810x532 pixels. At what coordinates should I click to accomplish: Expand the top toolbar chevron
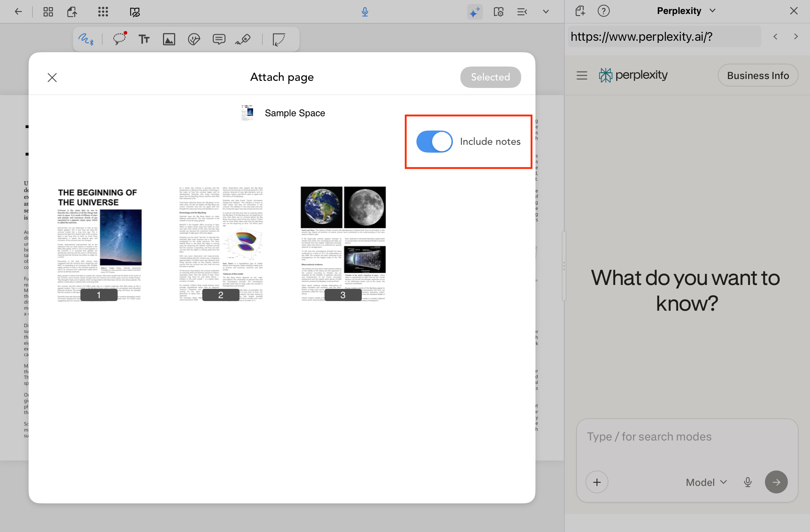click(545, 11)
